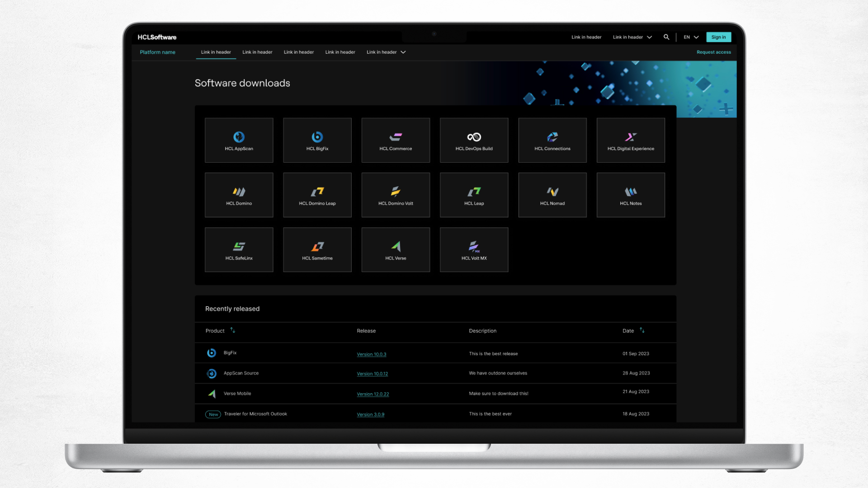This screenshot has width=868, height=488.
Task: Click the '18 Aug 2023' date cell
Action: 636,414
